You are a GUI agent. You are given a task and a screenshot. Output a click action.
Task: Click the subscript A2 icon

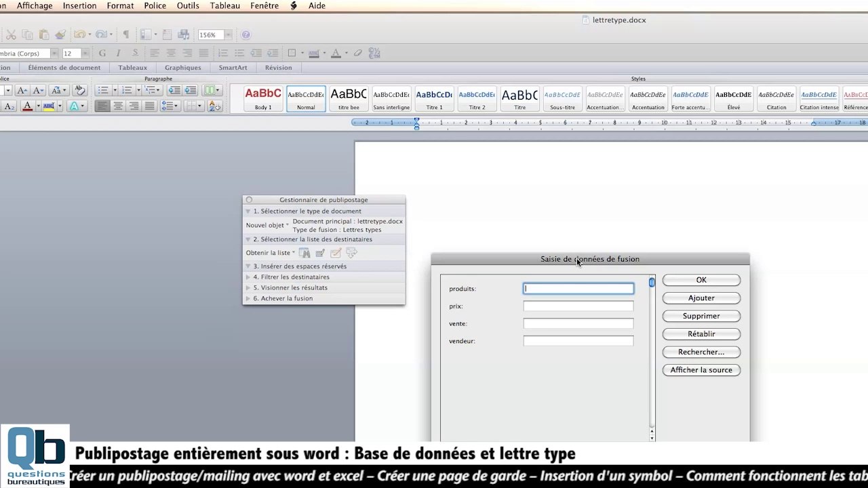pos(9,106)
